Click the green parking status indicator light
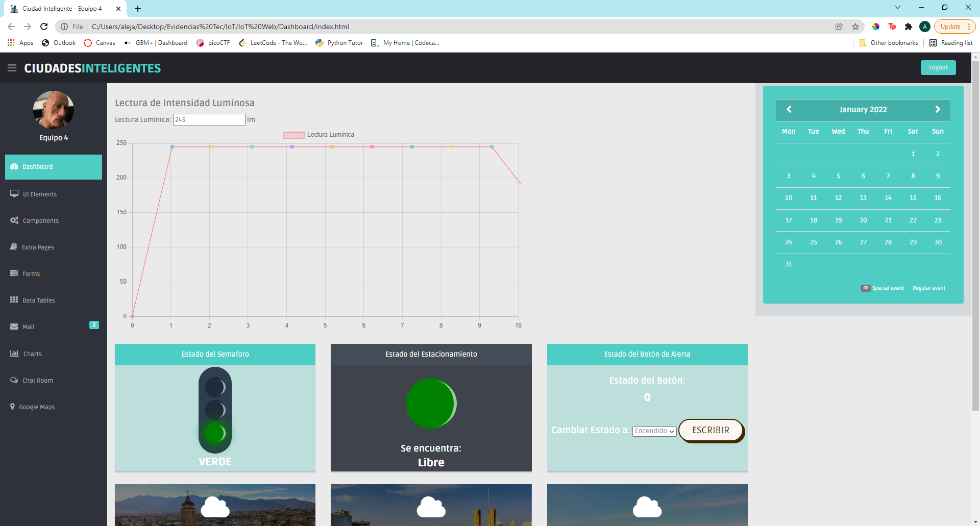Screen dimensions: 980x526 pyautogui.click(x=431, y=403)
